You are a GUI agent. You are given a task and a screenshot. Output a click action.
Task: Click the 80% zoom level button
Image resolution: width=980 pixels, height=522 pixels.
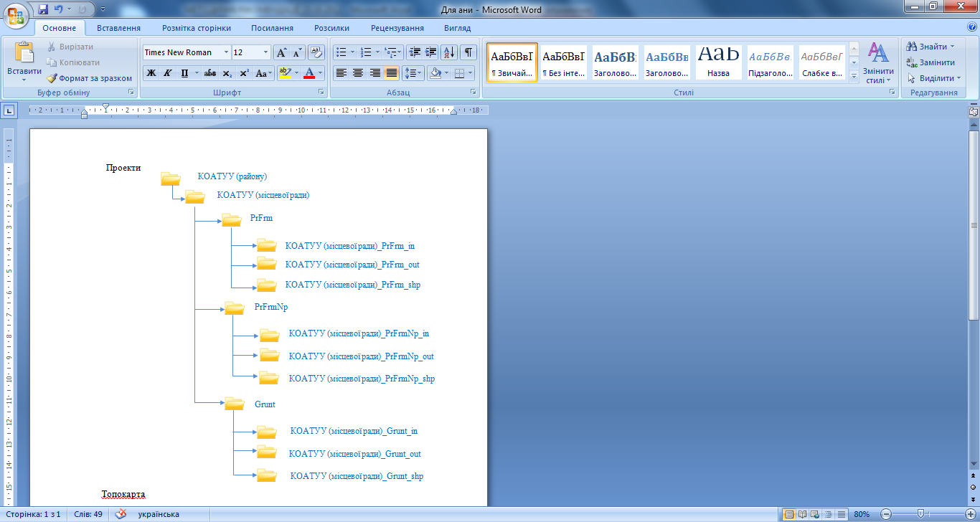click(862, 514)
